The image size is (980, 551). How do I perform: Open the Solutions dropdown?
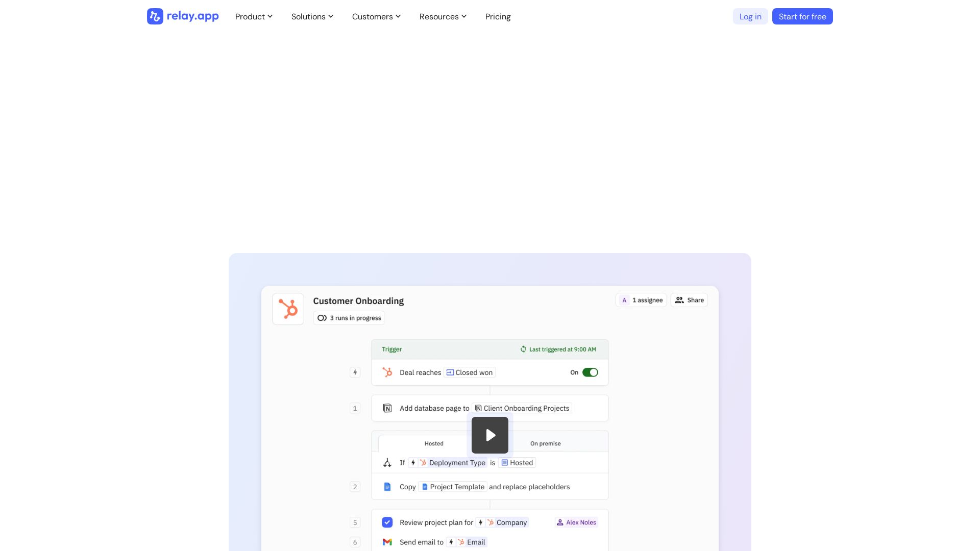(x=312, y=16)
